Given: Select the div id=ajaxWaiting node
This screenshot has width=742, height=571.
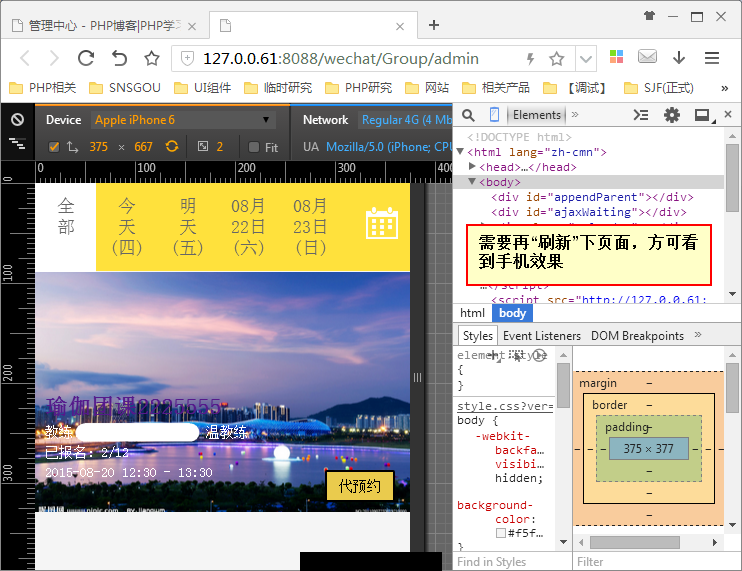Looking at the screenshot, I should pos(589,212).
